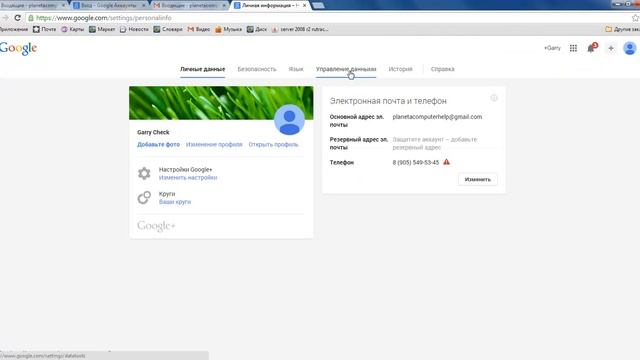640x360 pixels.
Task: Click the info icon in email card
Action: [x=494, y=98]
